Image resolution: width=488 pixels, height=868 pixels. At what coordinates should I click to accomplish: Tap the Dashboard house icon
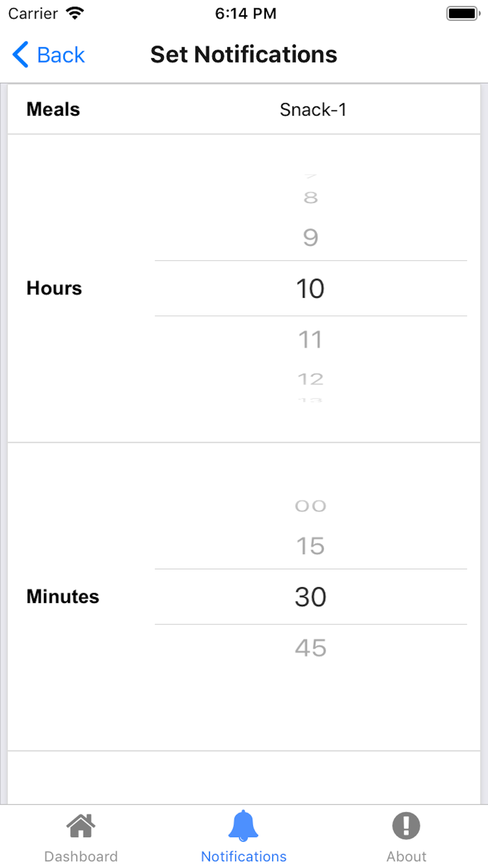[x=81, y=826]
